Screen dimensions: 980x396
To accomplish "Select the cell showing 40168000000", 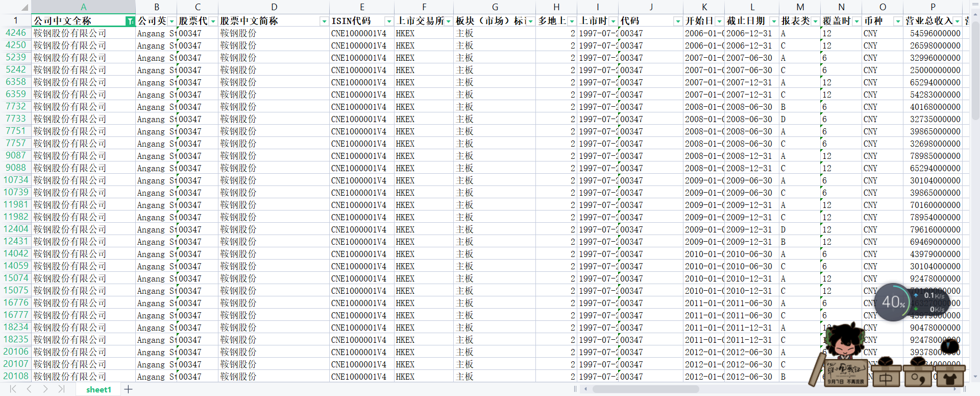I will tap(933, 107).
